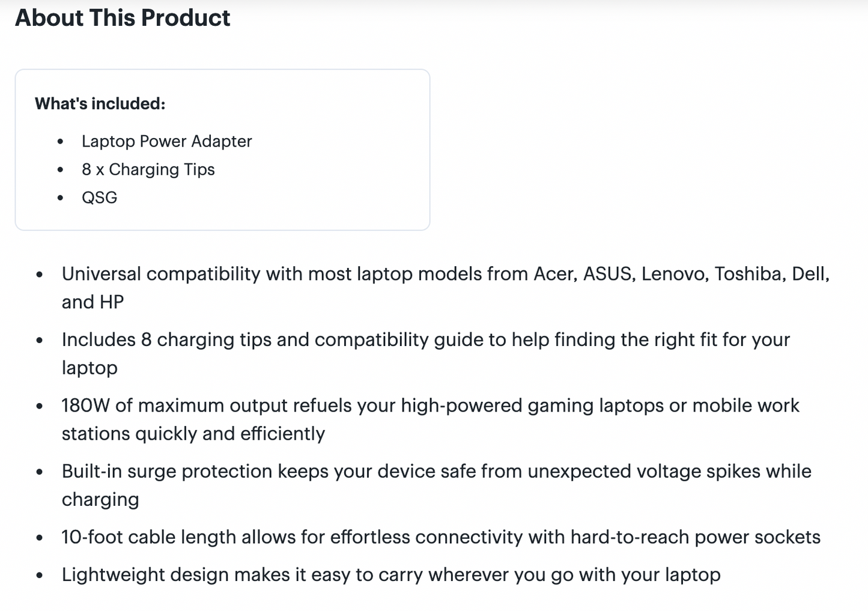The image size is (868, 611).
Task: Click the bullet beside Laptop Power Adapter
Action: click(60, 142)
